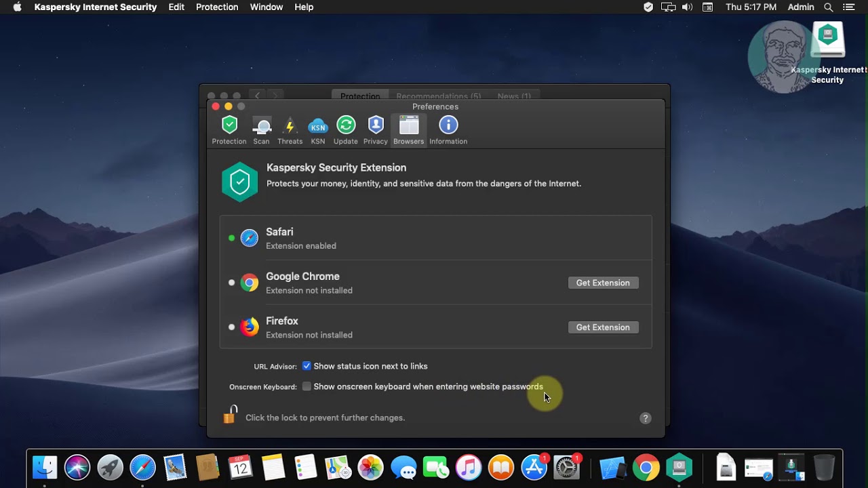Open Books from the Dock
The image size is (868, 488).
[500, 467]
